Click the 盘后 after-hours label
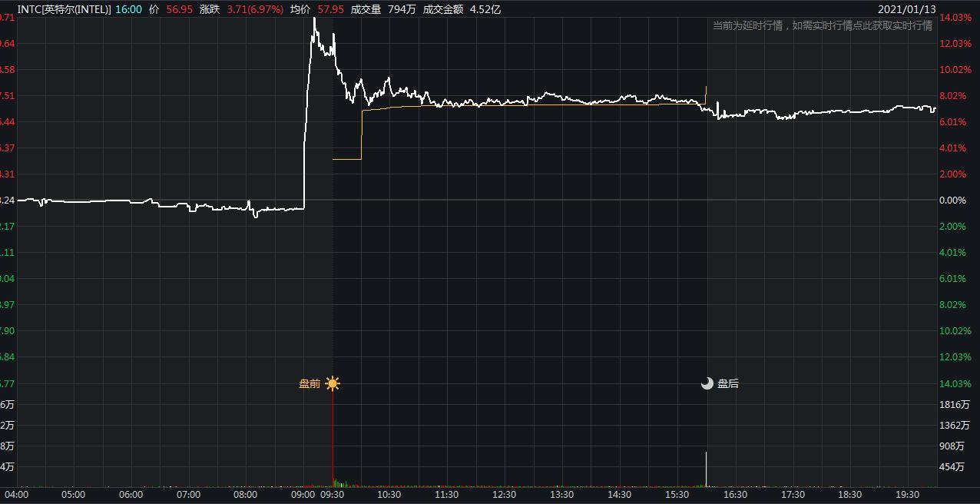The height and width of the screenshot is (504, 980). (728, 383)
